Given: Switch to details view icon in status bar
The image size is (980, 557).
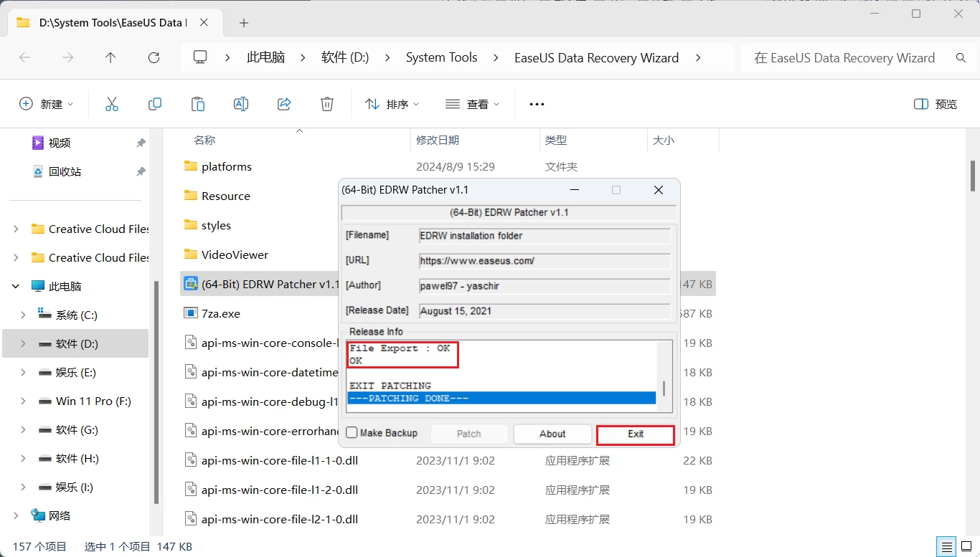Looking at the screenshot, I should coord(947,546).
